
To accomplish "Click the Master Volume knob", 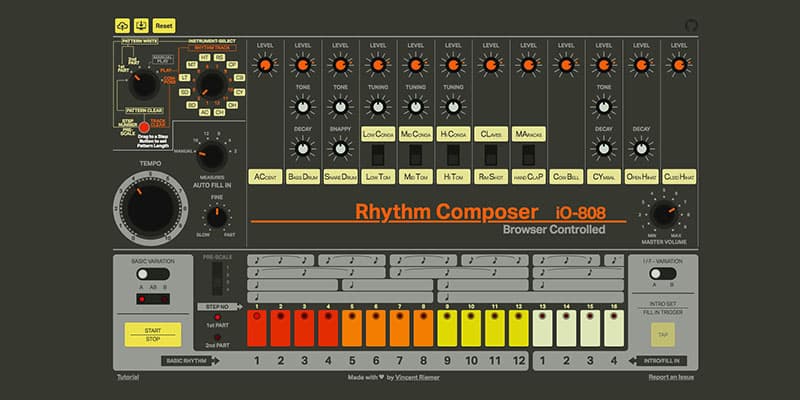I will pos(662,213).
